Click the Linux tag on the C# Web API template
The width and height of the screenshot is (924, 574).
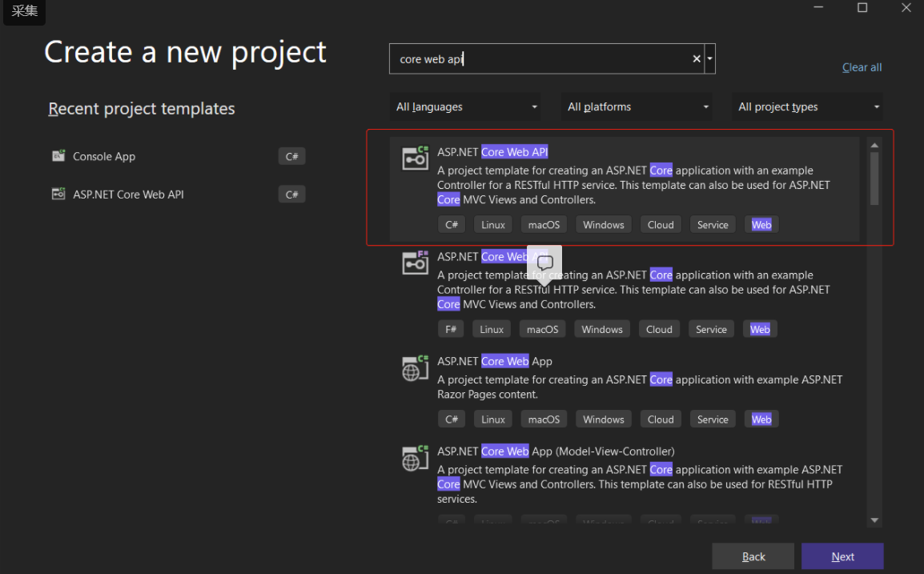[x=492, y=224]
